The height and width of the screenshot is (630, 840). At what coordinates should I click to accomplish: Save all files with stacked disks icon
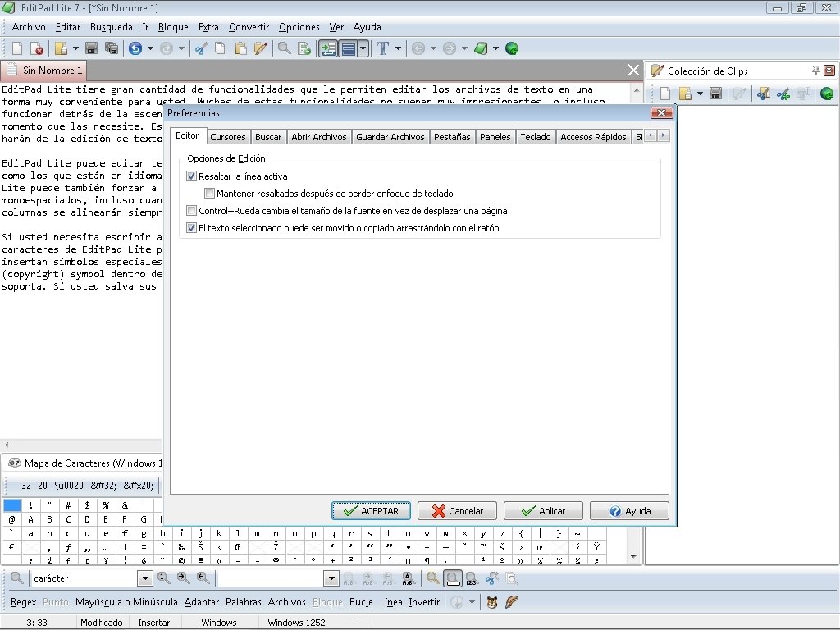pos(112,48)
